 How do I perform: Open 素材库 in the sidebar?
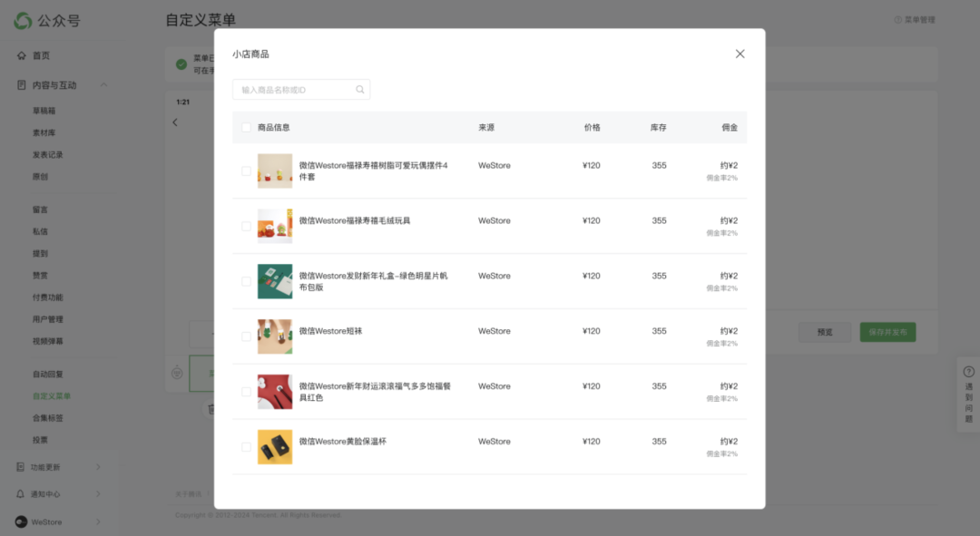pos(44,132)
